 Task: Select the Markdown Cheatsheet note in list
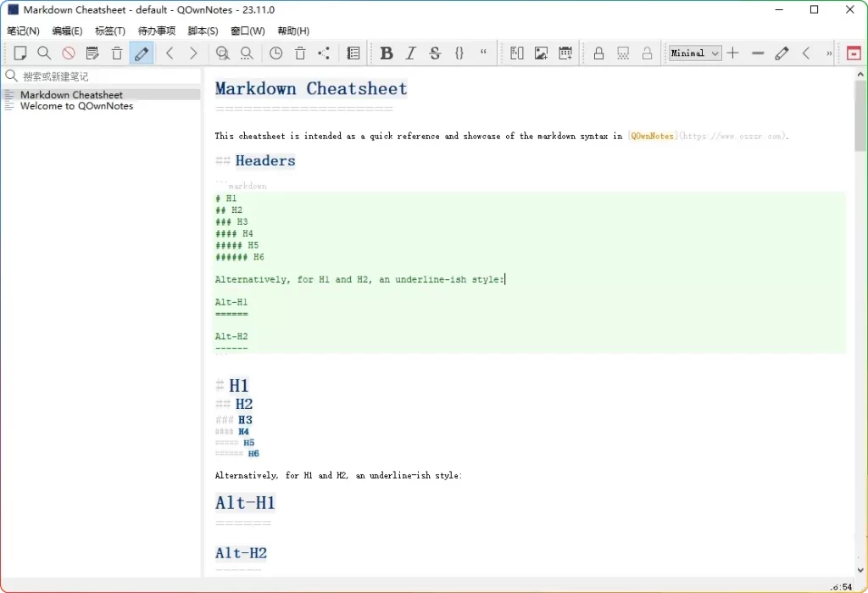click(101, 95)
